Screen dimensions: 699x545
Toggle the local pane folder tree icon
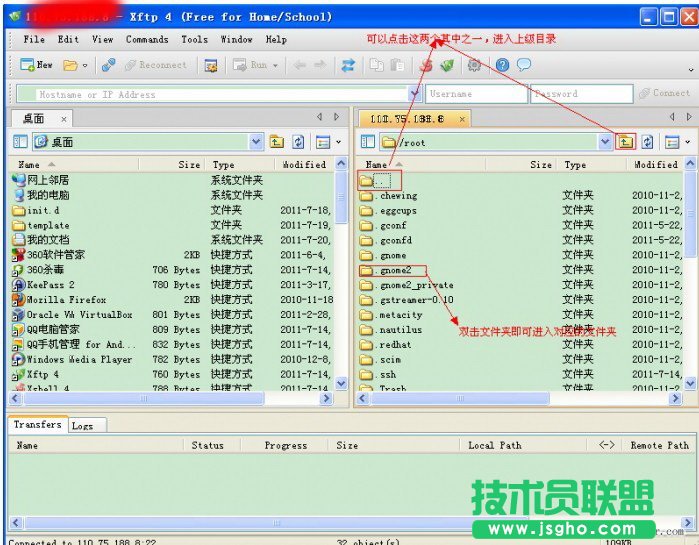[20, 142]
